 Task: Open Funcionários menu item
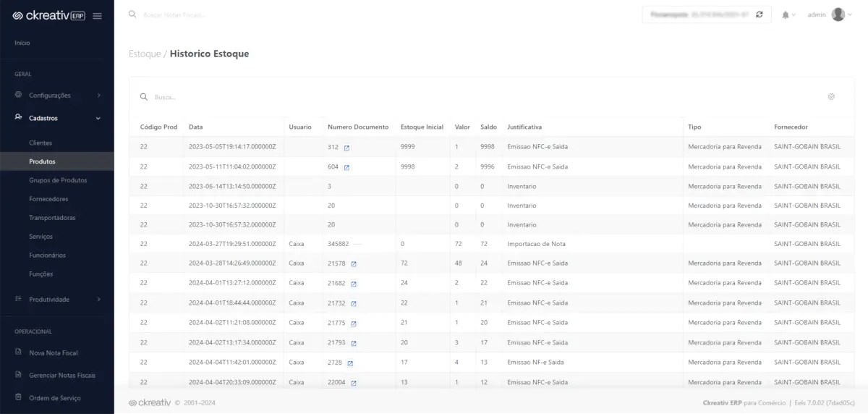(47, 255)
